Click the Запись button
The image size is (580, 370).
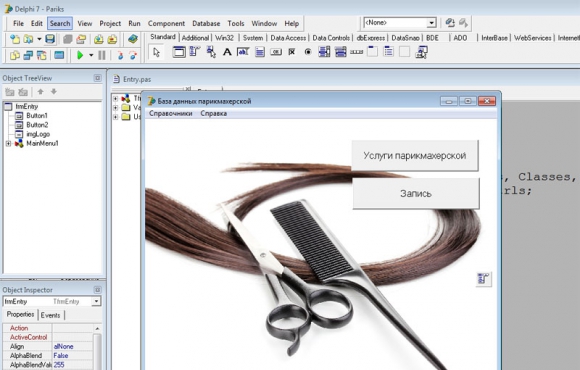(x=416, y=194)
